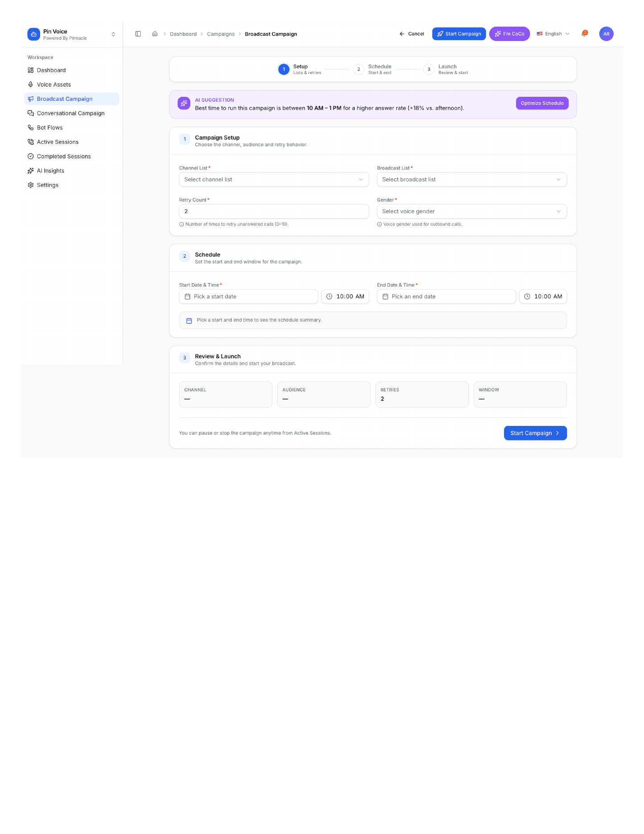The width and height of the screenshot is (644, 834).
Task: Click the calendar icon in the schedule summary
Action: point(189,321)
